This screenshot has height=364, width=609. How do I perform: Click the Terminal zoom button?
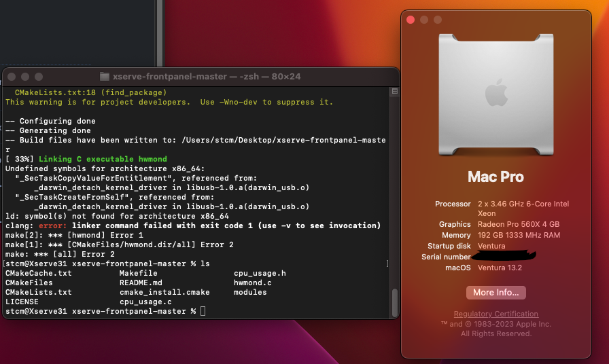point(39,77)
